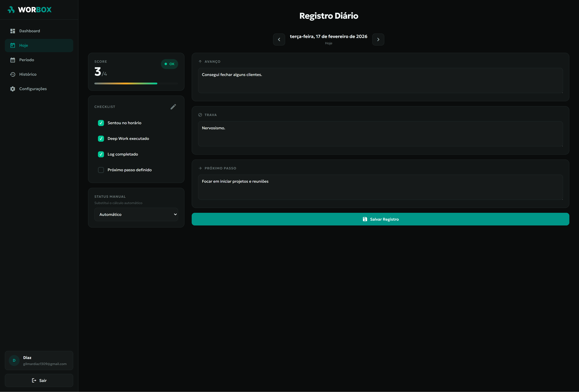Open the Histórico menu item

pyautogui.click(x=28, y=74)
